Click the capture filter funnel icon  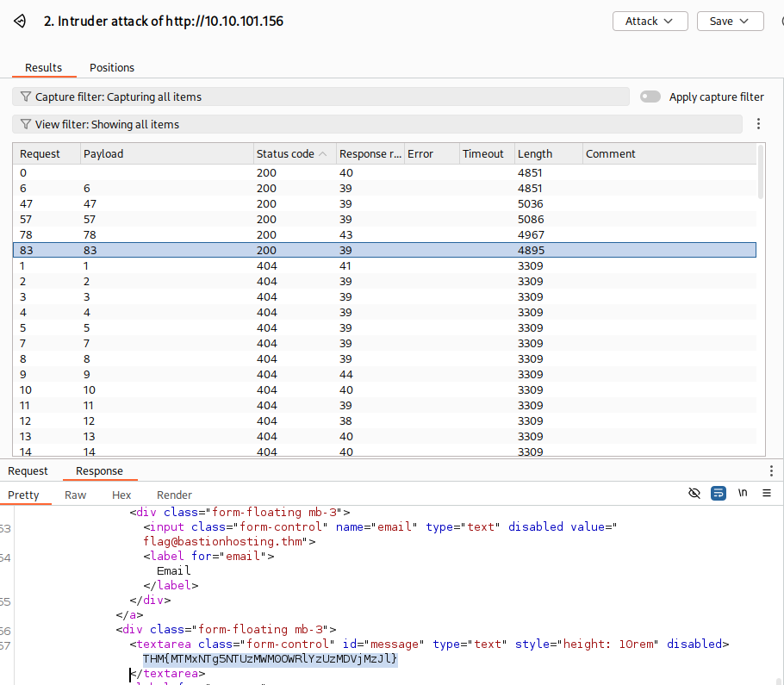click(x=26, y=97)
